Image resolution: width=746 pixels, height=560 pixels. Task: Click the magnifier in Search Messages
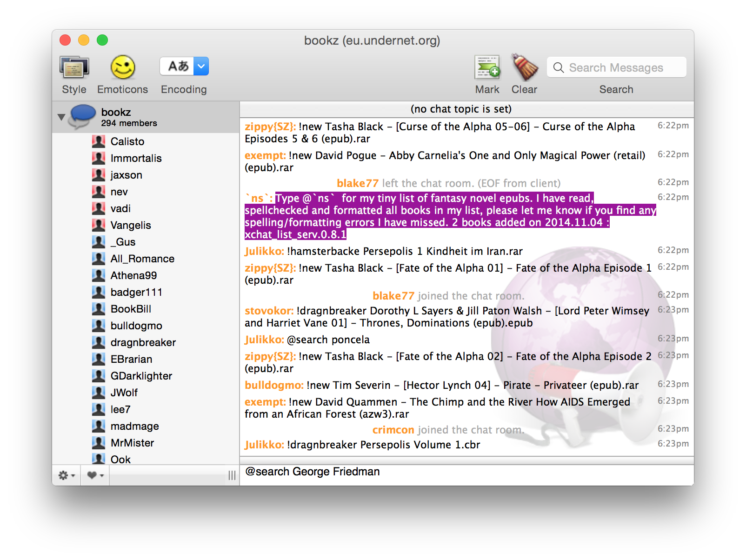tap(558, 68)
